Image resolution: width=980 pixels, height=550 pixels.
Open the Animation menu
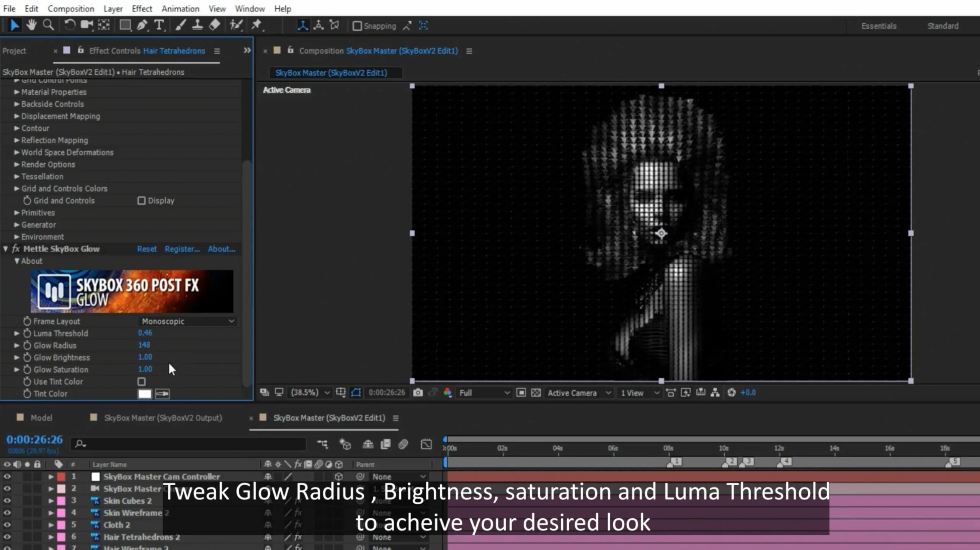click(x=180, y=8)
